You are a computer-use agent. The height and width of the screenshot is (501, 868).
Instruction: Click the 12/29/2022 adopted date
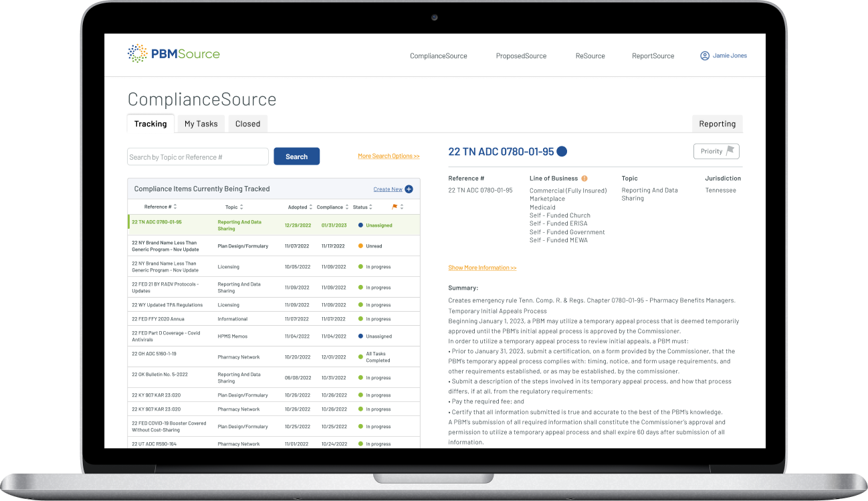pyautogui.click(x=298, y=225)
